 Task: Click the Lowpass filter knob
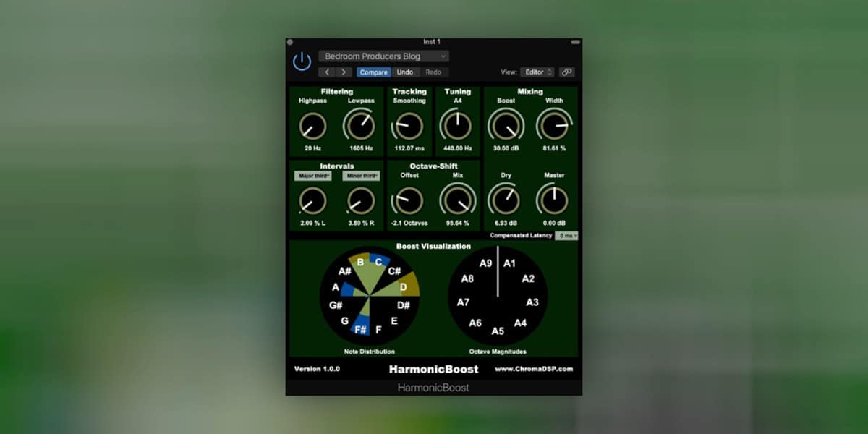tap(360, 127)
